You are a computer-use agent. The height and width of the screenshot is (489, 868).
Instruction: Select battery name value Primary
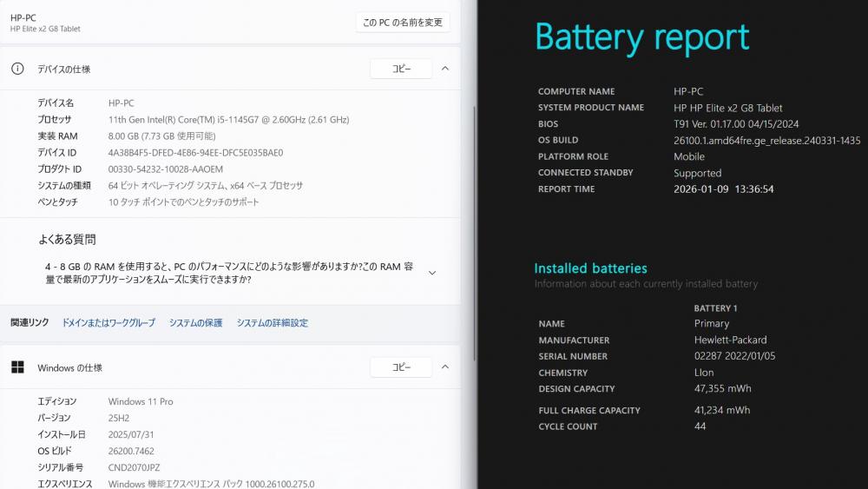pos(712,323)
